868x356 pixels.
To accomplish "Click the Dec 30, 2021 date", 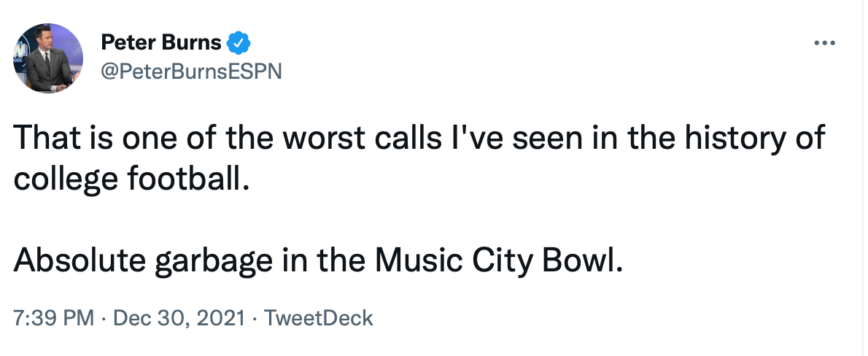I will (179, 318).
